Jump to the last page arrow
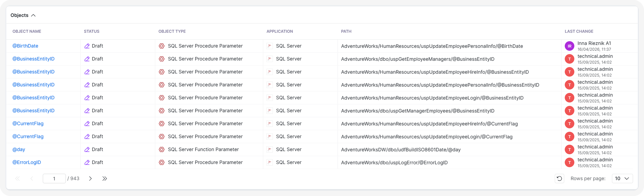Viewport: 644px width, 196px height. click(105, 178)
